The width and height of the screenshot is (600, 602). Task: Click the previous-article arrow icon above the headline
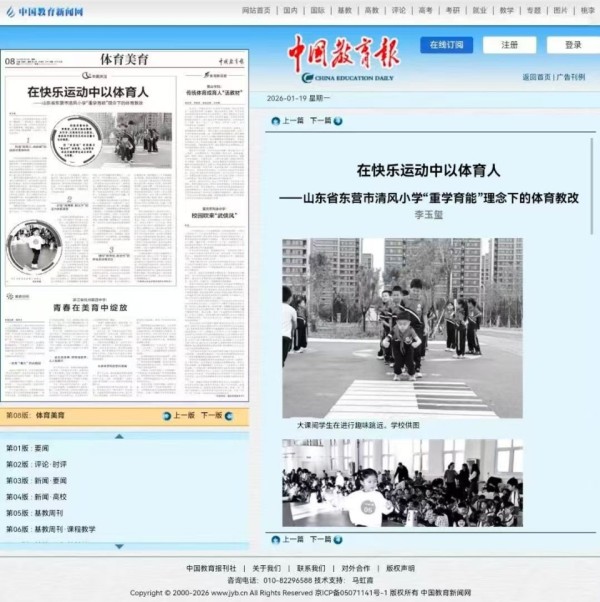pyautogui.click(x=275, y=121)
